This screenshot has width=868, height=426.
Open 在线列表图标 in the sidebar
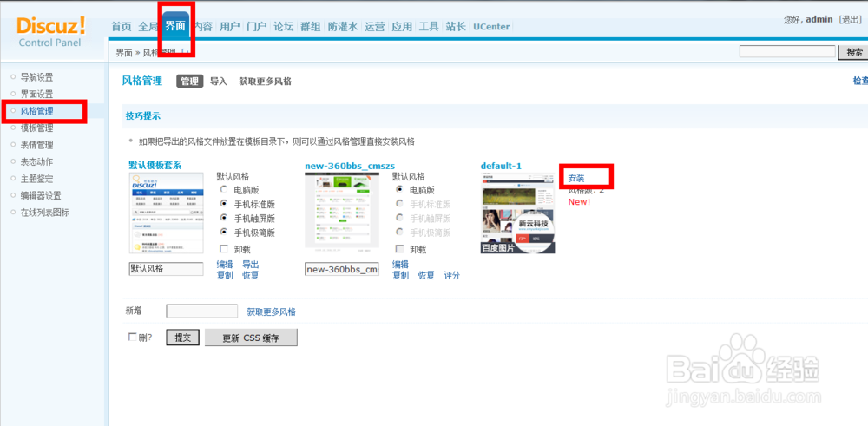pyautogui.click(x=45, y=213)
